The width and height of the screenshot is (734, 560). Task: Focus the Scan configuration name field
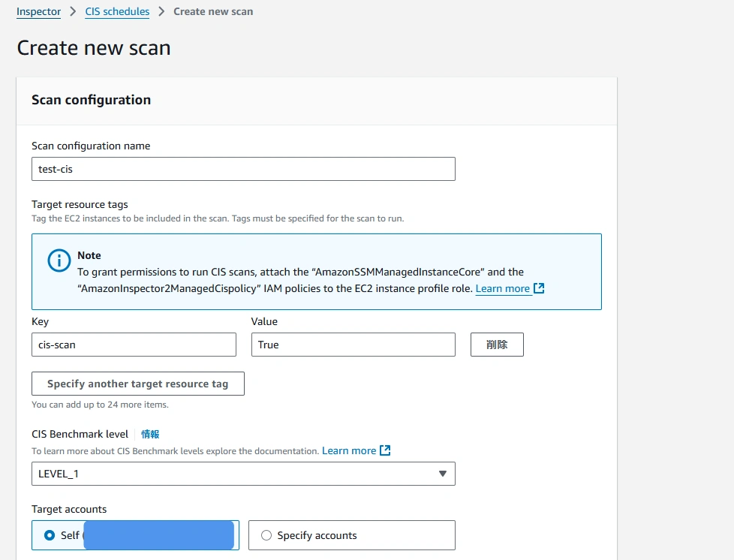(x=243, y=169)
